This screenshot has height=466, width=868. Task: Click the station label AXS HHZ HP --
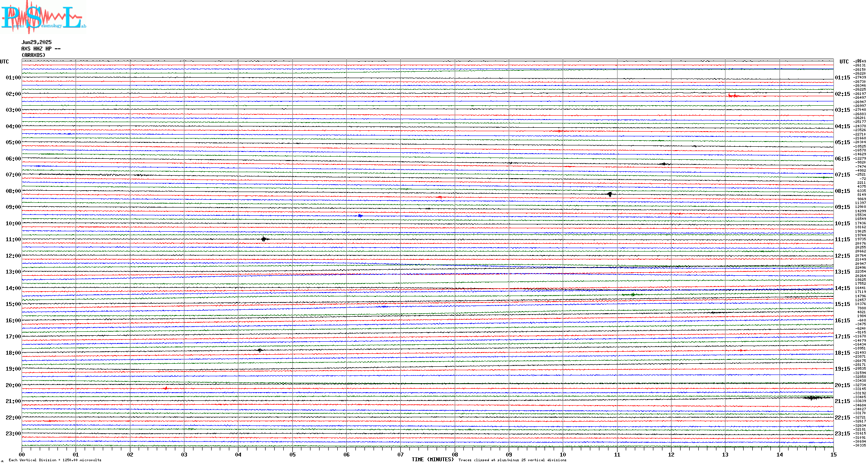pos(41,49)
